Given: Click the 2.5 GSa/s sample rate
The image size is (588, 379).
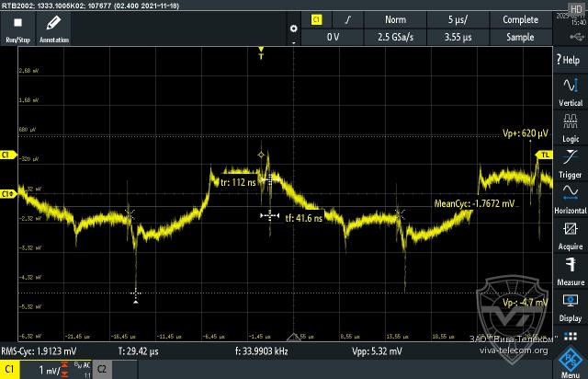Looking at the screenshot, I should (395, 37).
